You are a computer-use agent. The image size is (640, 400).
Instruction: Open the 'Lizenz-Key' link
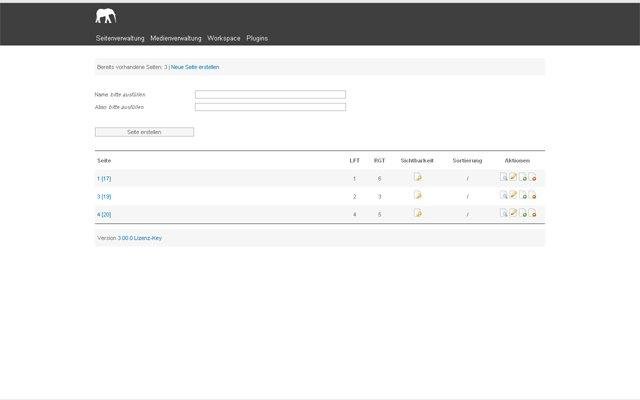pos(148,238)
